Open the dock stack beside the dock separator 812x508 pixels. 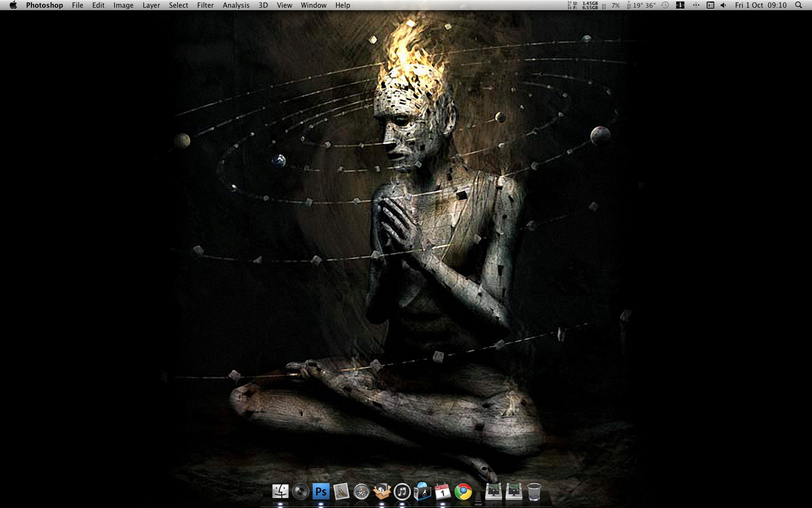point(493,492)
